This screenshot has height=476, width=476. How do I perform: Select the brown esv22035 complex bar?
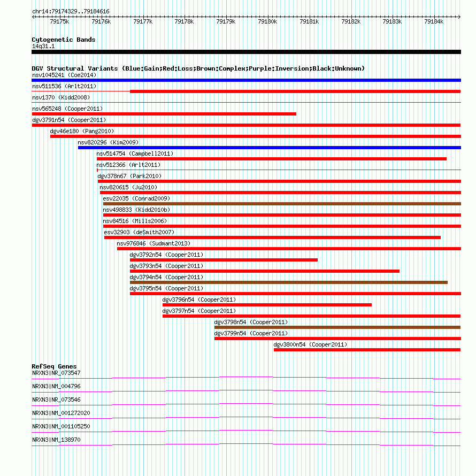[282, 204]
